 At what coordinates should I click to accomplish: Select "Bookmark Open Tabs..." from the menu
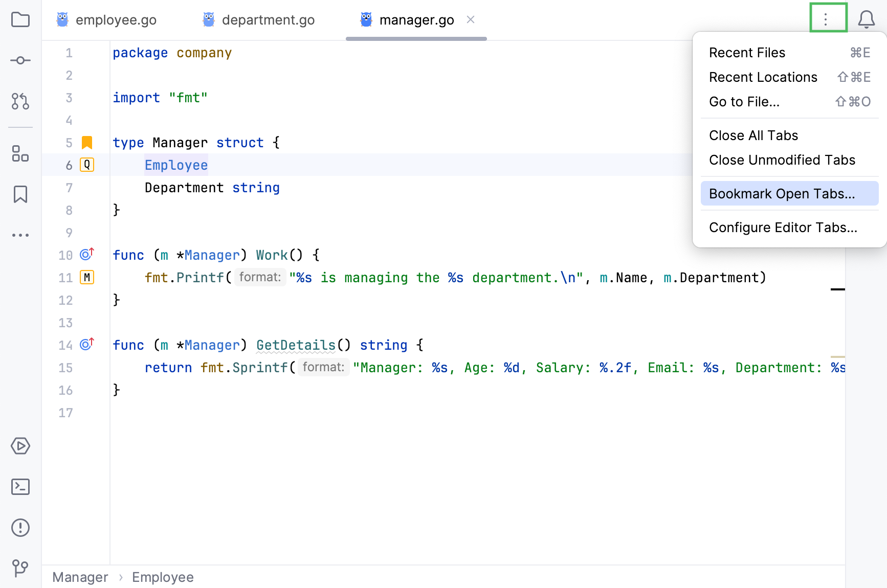coord(782,193)
